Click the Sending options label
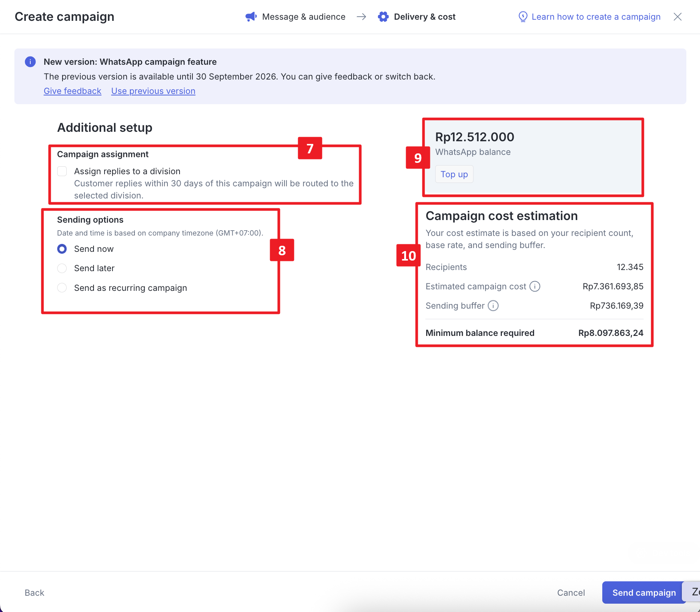Viewport: 700px width, 612px height. coord(90,220)
